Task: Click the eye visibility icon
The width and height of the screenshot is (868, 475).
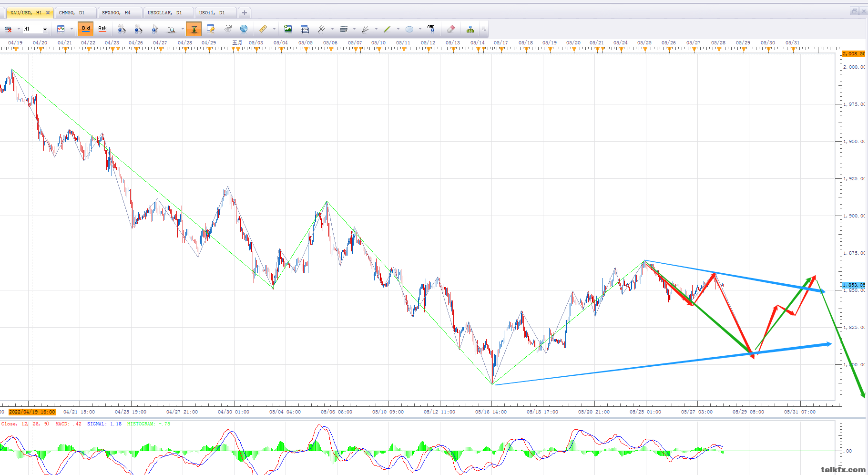Action: click(x=228, y=29)
